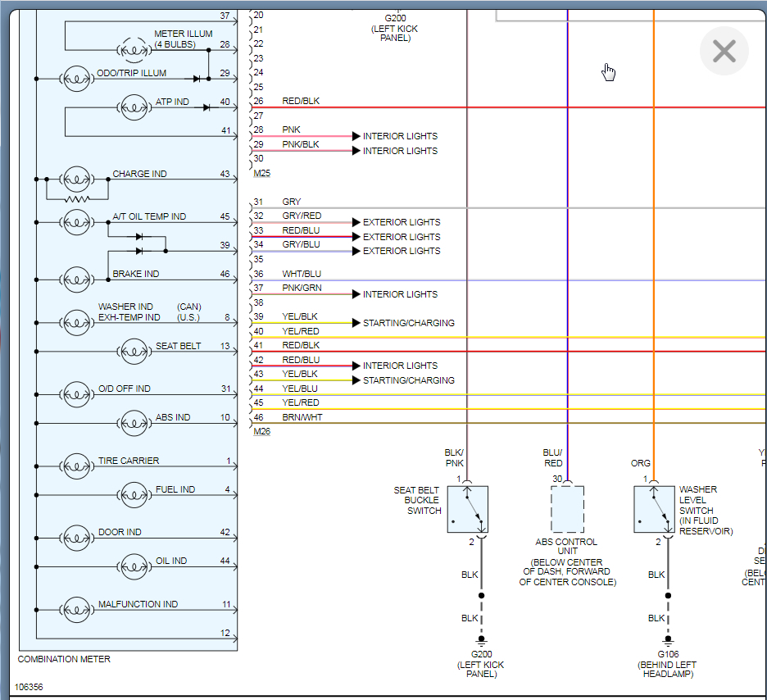Click the COMBINATION METER label
Screen dimensions: 767x700
point(64,659)
